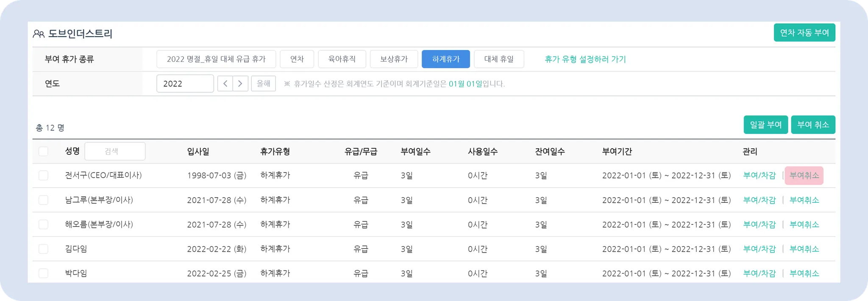Viewport: 868px width, 301px height.
Task: Click the 사용일수 column header
Action: coord(483,151)
